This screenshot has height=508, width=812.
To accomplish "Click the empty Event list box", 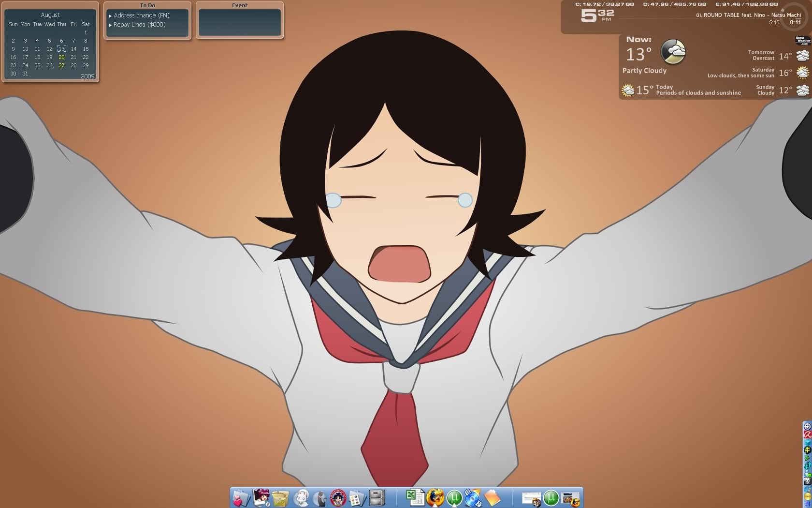I will 240,22.
